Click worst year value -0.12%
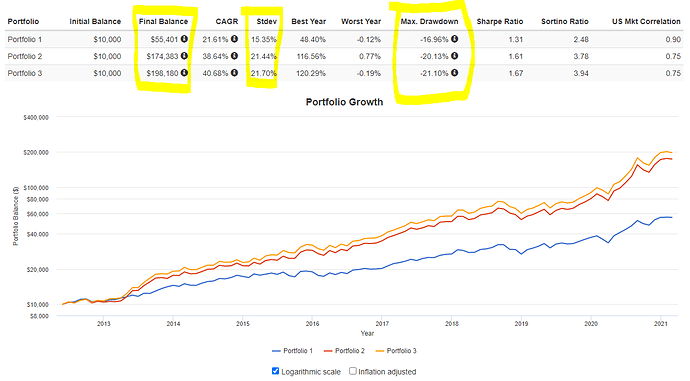 click(x=369, y=39)
